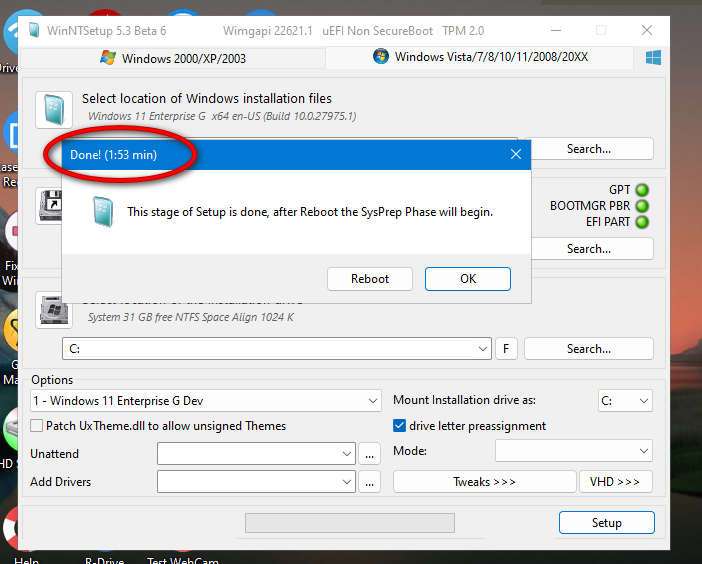702x564 pixels.
Task: Click the BOOTMGR PBR green status light
Action: point(642,206)
